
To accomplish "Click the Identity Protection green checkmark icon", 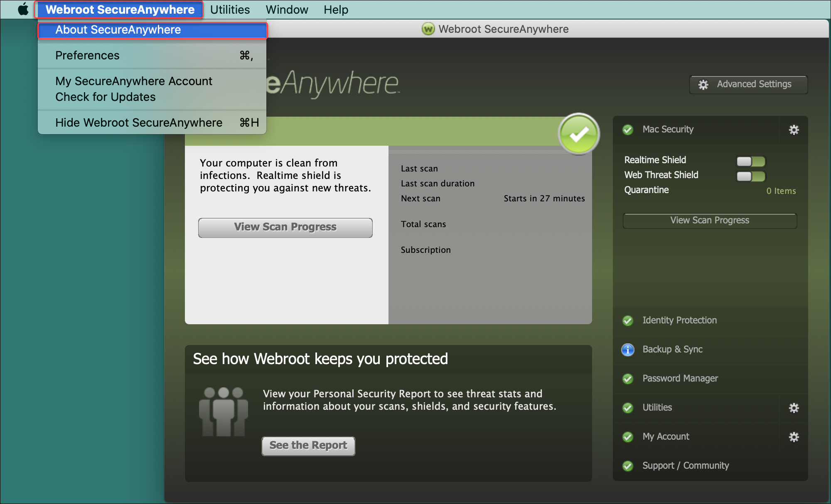I will [x=627, y=321].
